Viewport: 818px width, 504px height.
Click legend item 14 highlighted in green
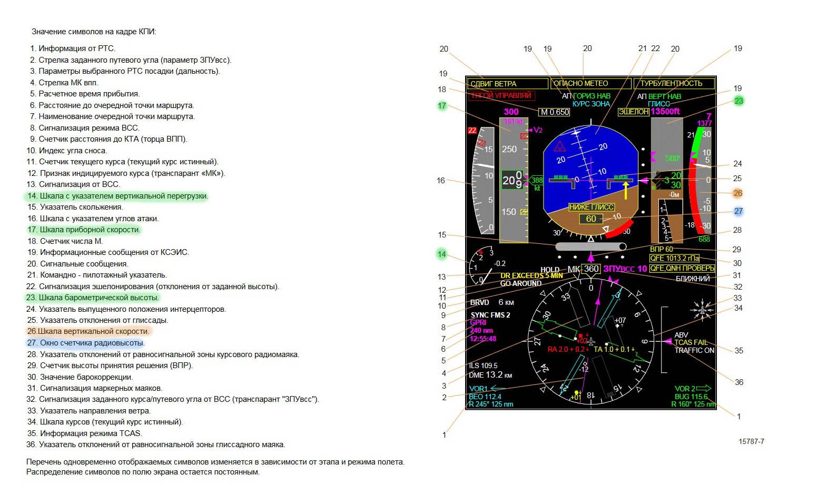[x=117, y=196]
